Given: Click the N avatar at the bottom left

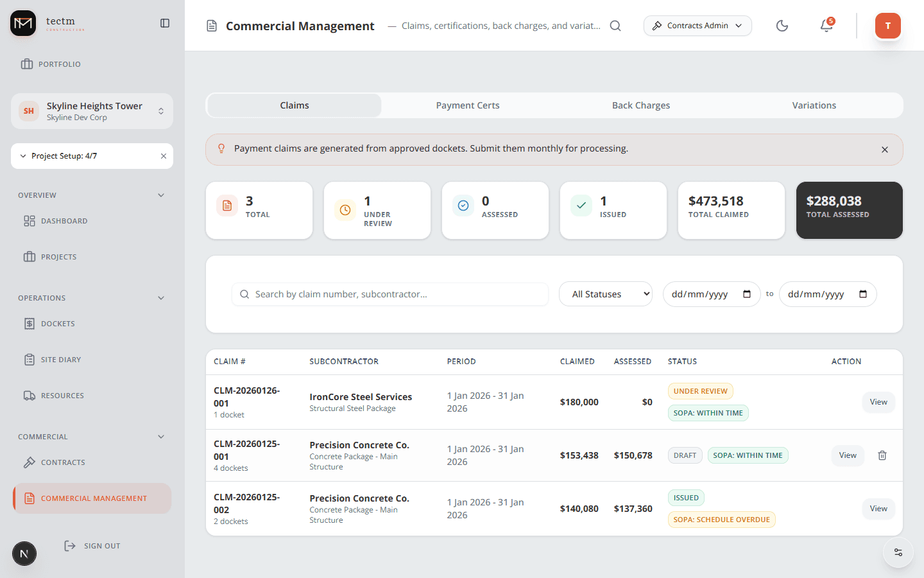Looking at the screenshot, I should click(24, 553).
